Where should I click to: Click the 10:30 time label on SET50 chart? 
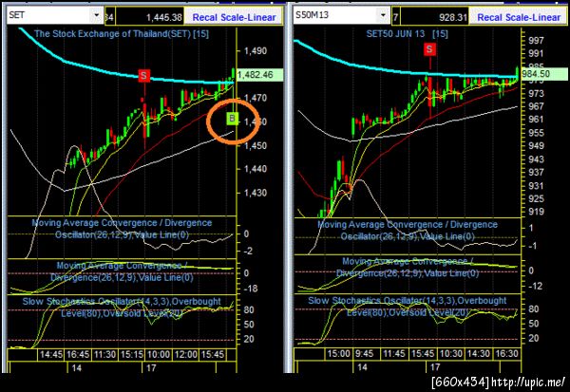click(x=451, y=353)
